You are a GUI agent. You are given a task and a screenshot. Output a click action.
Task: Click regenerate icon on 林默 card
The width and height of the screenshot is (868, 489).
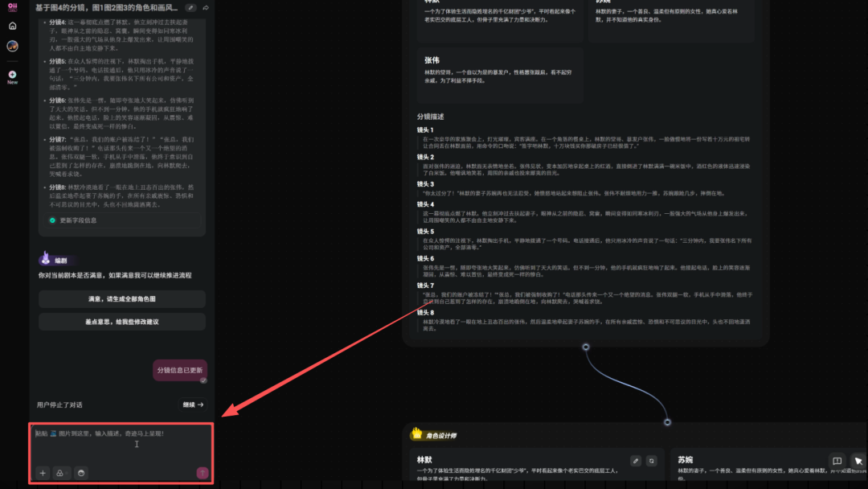653,460
